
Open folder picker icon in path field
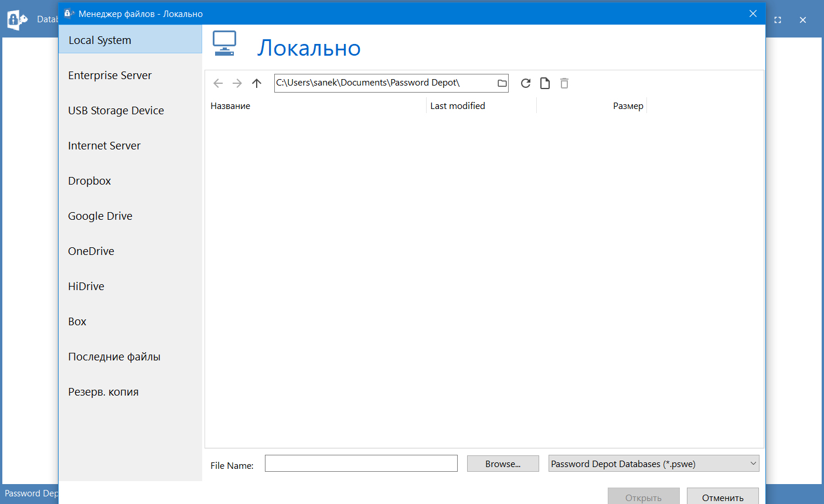502,83
